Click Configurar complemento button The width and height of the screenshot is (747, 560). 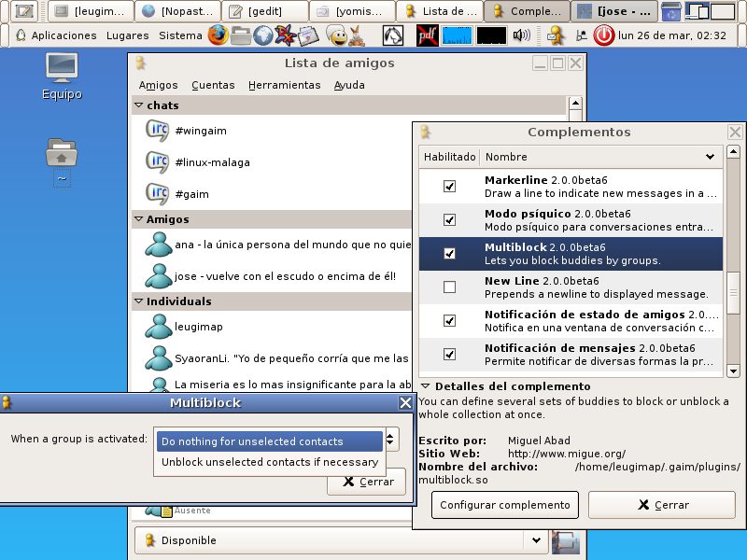tap(504, 505)
